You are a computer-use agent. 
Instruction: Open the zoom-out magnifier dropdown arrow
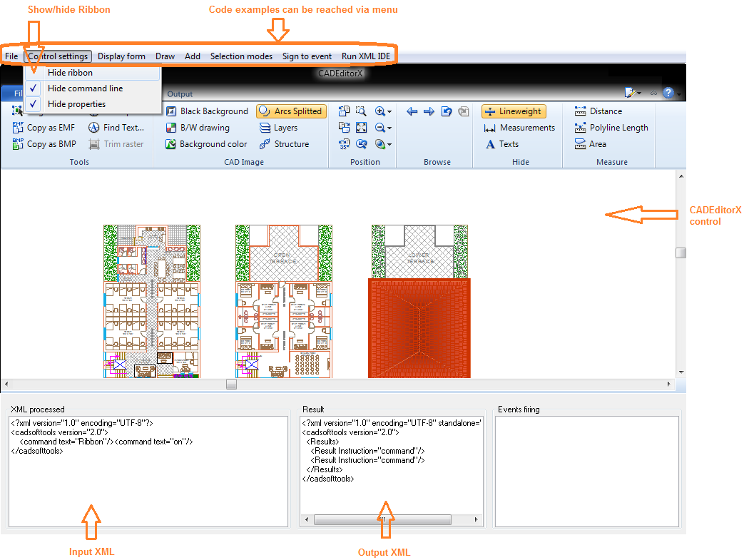click(389, 128)
